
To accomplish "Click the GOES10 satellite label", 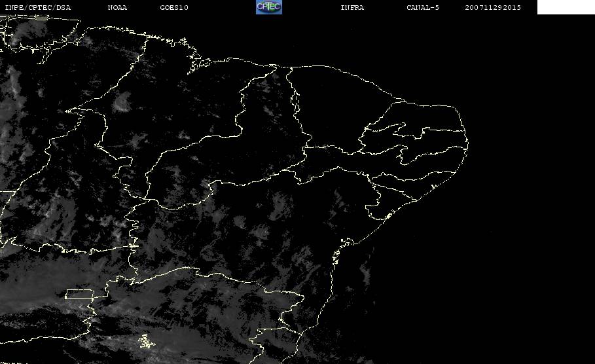I will point(174,8).
